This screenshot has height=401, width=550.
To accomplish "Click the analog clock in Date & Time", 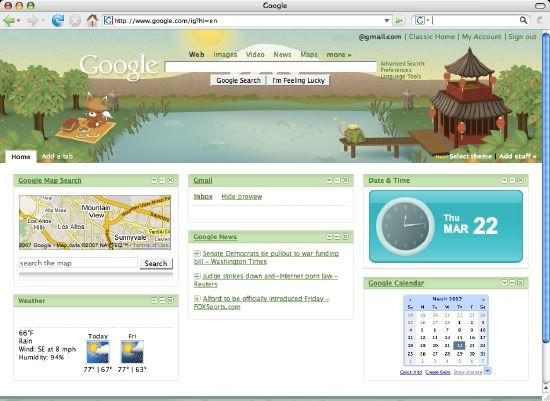I will coord(405,226).
